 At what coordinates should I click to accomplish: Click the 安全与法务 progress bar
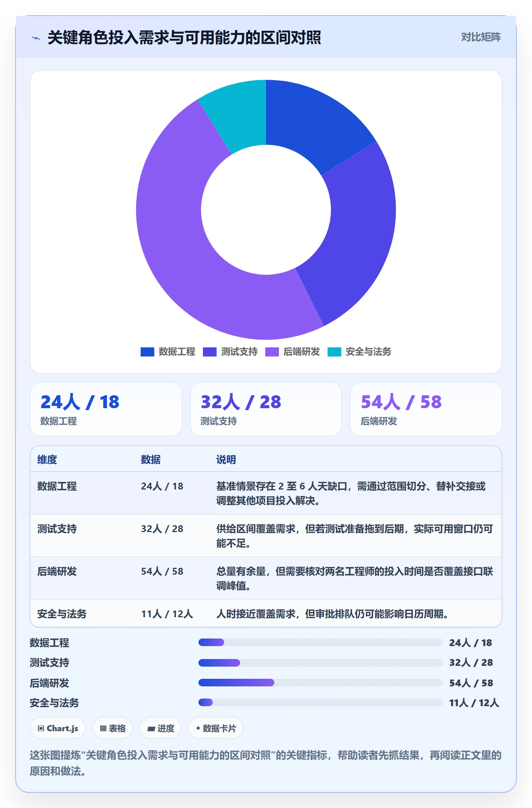pyautogui.click(x=321, y=702)
